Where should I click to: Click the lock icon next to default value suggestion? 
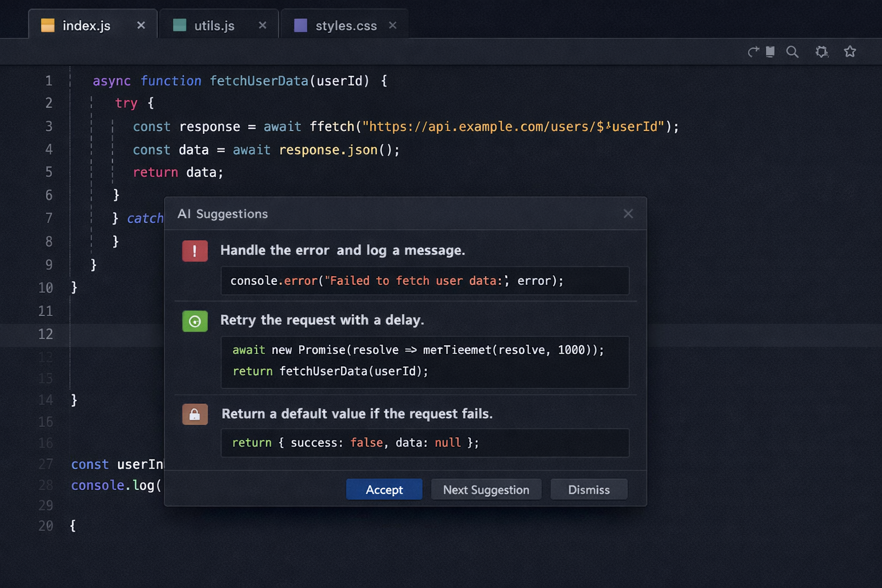195,414
